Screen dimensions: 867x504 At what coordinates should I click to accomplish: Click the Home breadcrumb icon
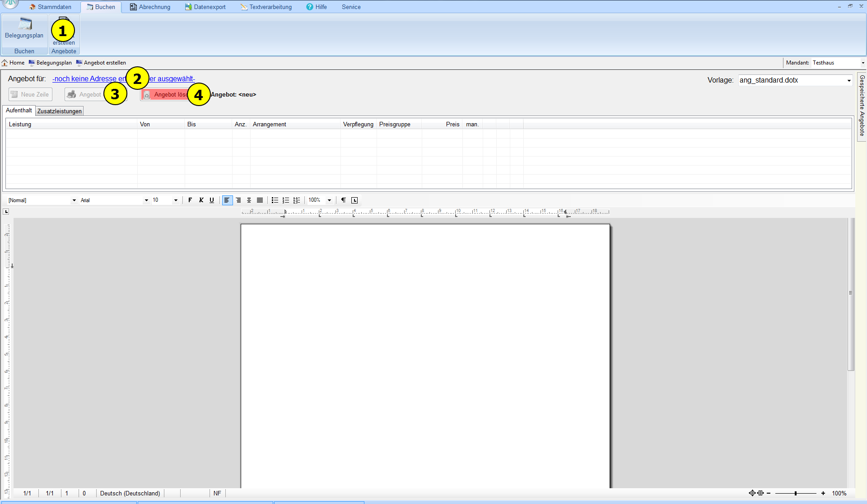click(x=5, y=63)
